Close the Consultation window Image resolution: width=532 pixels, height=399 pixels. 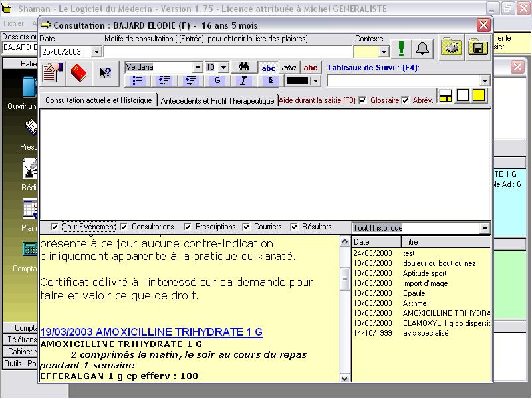click(x=483, y=25)
